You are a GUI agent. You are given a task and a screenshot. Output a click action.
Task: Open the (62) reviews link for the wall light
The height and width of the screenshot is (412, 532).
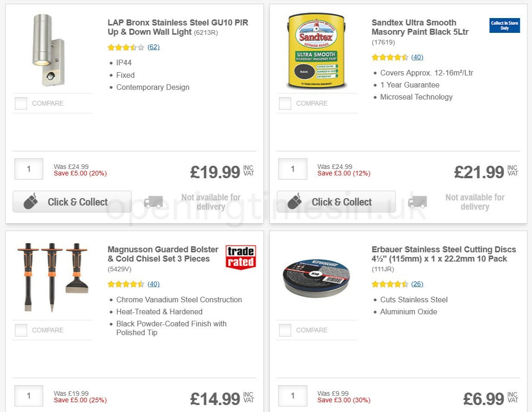(x=153, y=47)
